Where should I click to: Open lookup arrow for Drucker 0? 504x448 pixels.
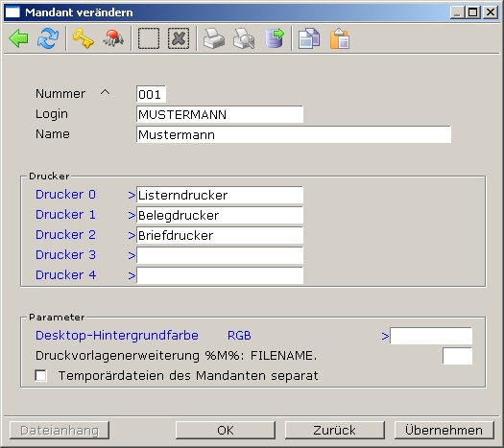tap(132, 195)
